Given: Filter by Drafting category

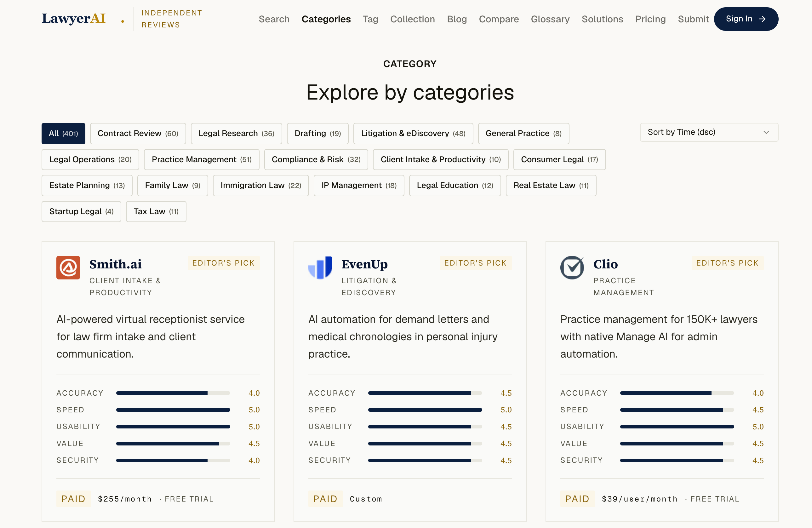Looking at the screenshot, I should click(x=317, y=134).
